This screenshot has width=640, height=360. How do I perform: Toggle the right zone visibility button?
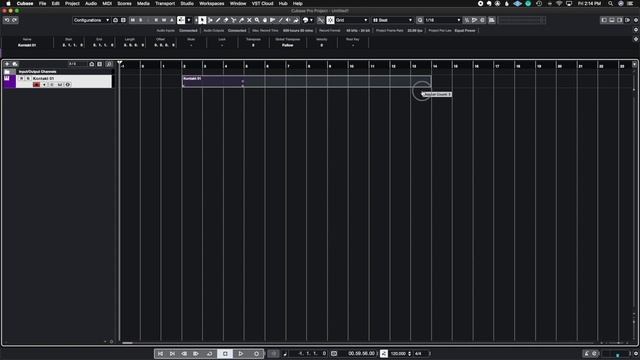tap(620, 20)
